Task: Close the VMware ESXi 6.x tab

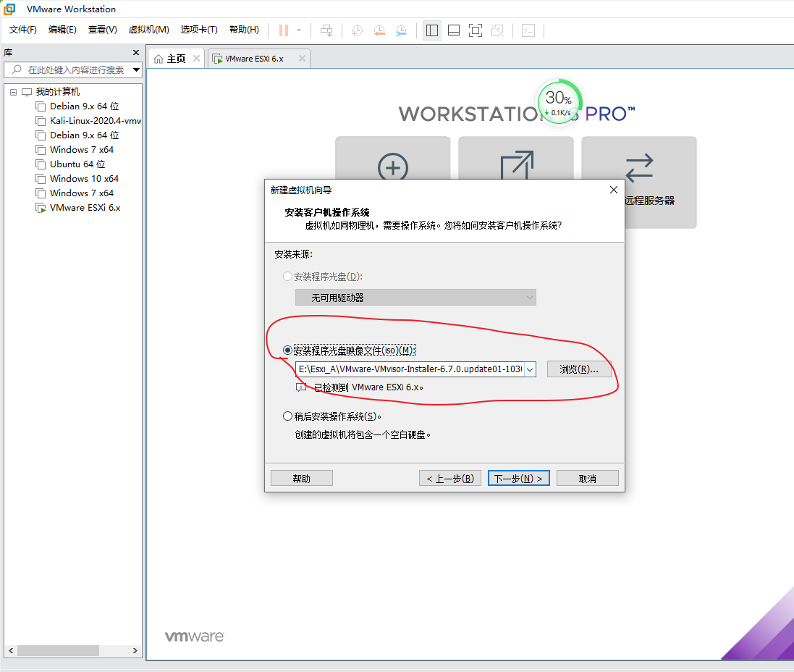Action: 302,58
